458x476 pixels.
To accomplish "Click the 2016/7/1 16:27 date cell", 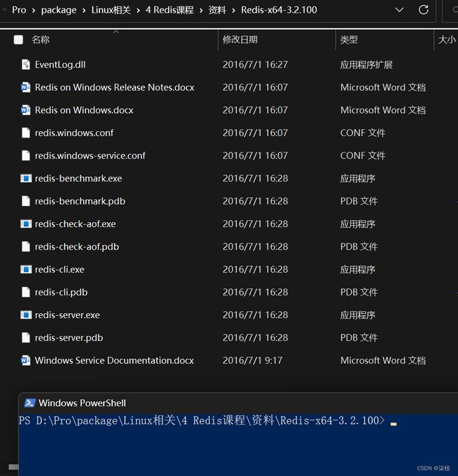I will [255, 64].
